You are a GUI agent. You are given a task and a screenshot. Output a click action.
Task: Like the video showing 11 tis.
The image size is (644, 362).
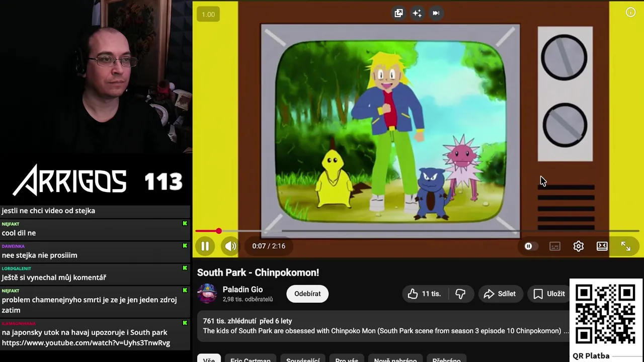[425, 294]
